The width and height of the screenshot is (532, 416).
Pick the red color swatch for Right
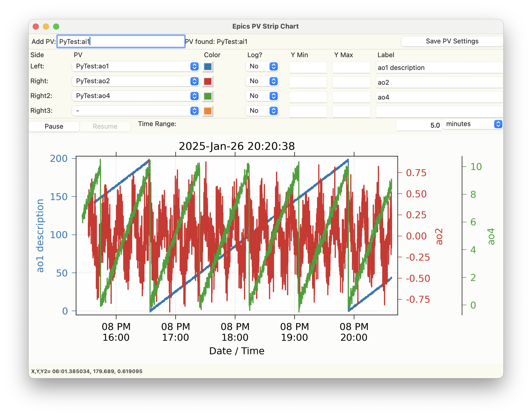coord(208,81)
